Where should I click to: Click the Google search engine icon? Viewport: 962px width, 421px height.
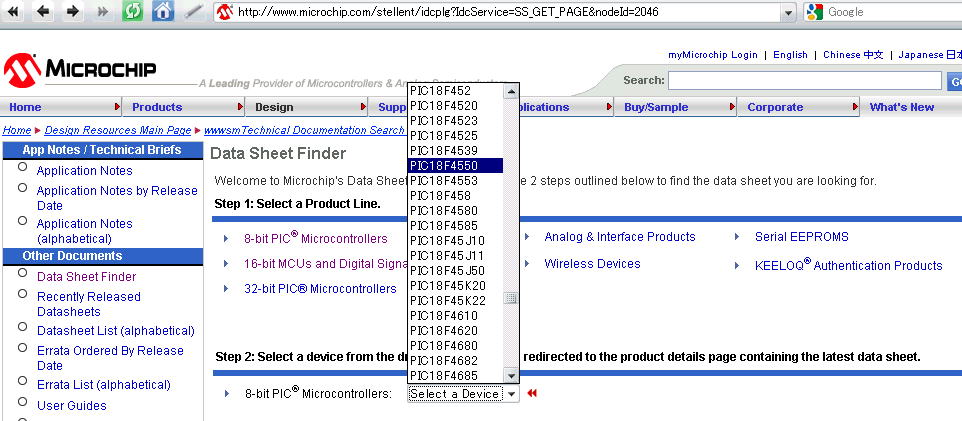815,12
